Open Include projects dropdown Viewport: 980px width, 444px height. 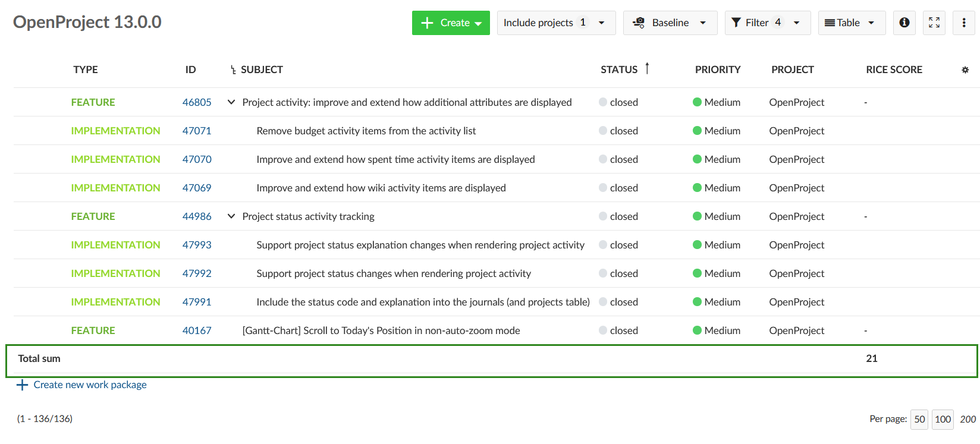556,23
